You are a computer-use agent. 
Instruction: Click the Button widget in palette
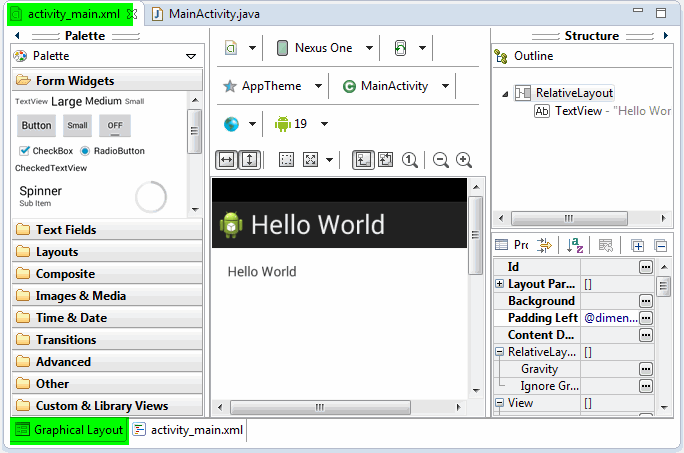pos(37,126)
